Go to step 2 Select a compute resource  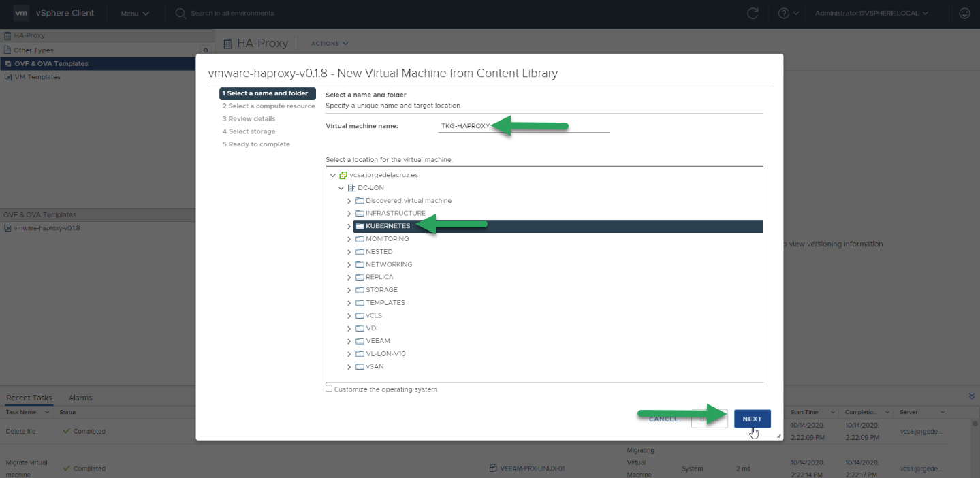pyautogui.click(x=268, y=106)
